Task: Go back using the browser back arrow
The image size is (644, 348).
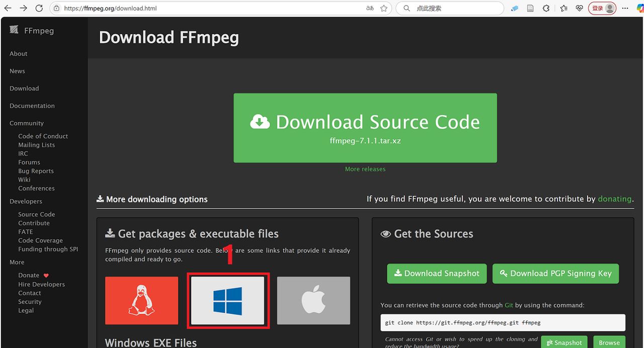Action: [8, 9]
